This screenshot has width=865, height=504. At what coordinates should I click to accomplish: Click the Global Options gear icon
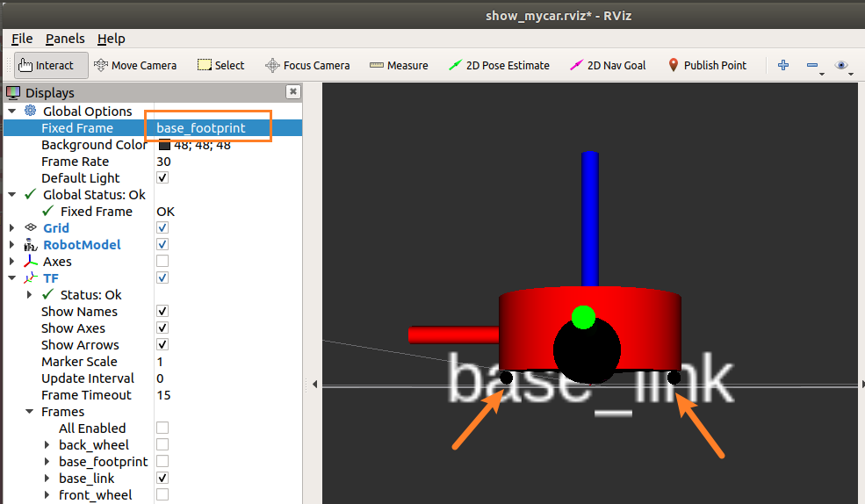tap(31, 111)
